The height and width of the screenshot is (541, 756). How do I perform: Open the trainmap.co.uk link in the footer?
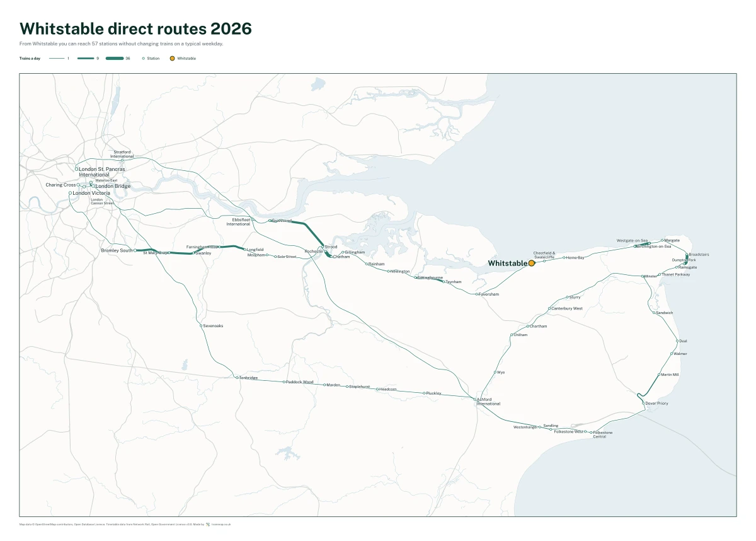click(x=221, y=524)
